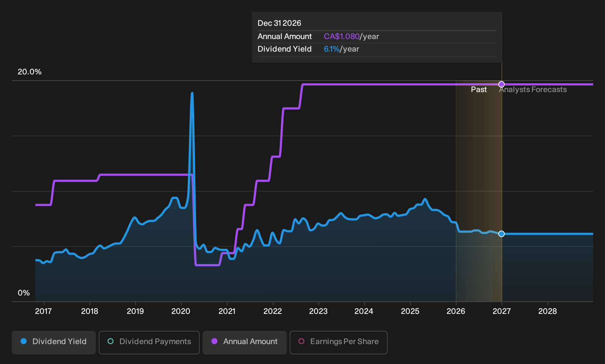Toggle the Dividend Yield series
The width and height of the screenshot is (605, 364).
coord(54,342)
